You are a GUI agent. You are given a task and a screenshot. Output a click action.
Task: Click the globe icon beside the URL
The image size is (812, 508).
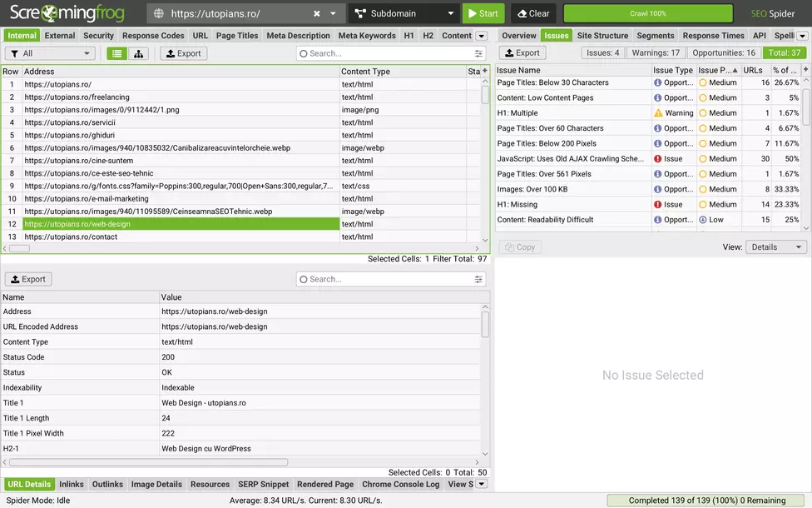[x=159, y=13]
